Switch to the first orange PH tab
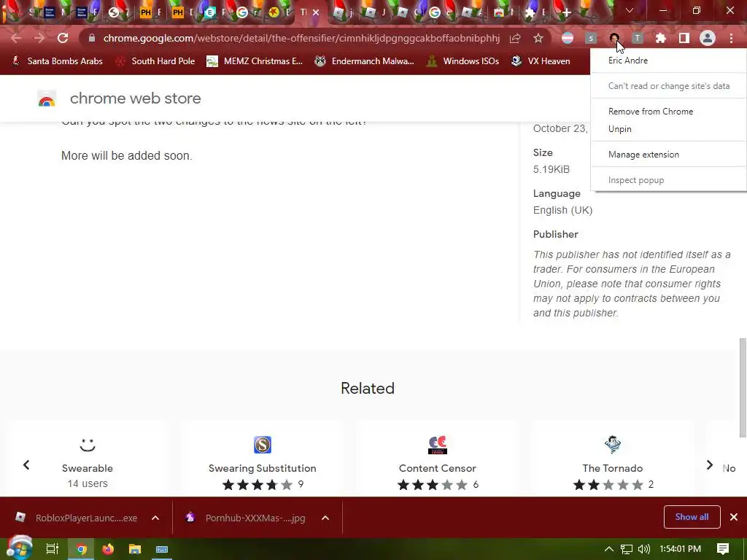This screenshot has width=747, height=560. 146,12
